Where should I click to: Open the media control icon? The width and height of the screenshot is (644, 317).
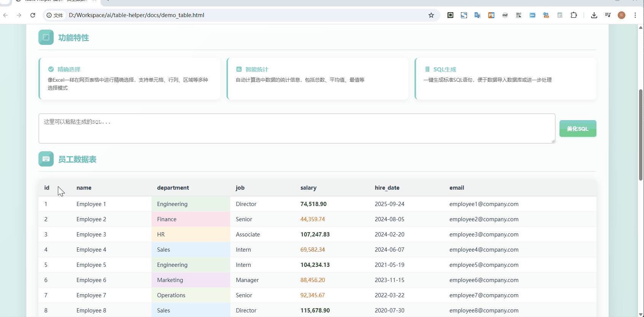tap(608, 15)
